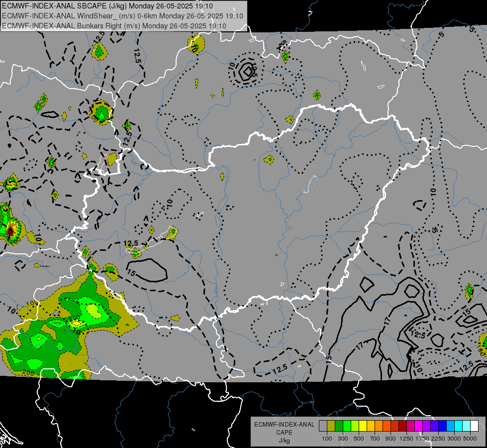Image resolution: width=487 pixels, height=448 pixels.
Task: Pick the cyan legend swatch after 3000
Action: pos(459,426)
